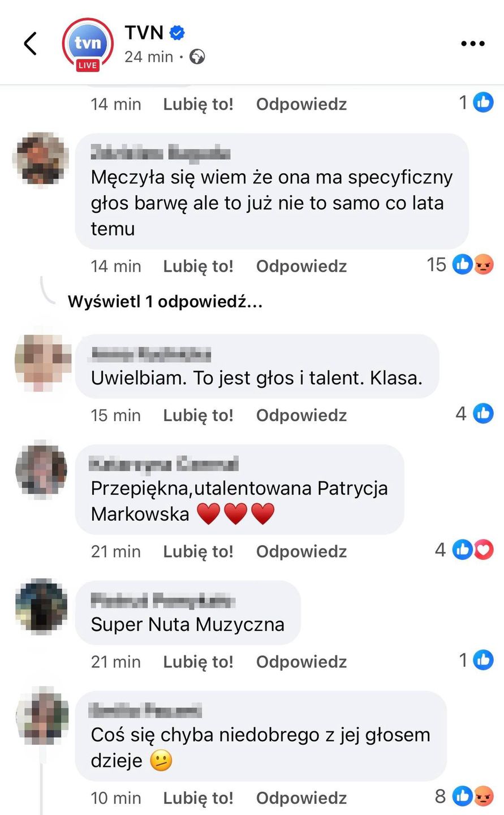Image resolution: width=504 pixels, height=815 pixels.
Task: Like the 'Super Nuta Muzyczna' comment
Action: [x=198, y=662]
